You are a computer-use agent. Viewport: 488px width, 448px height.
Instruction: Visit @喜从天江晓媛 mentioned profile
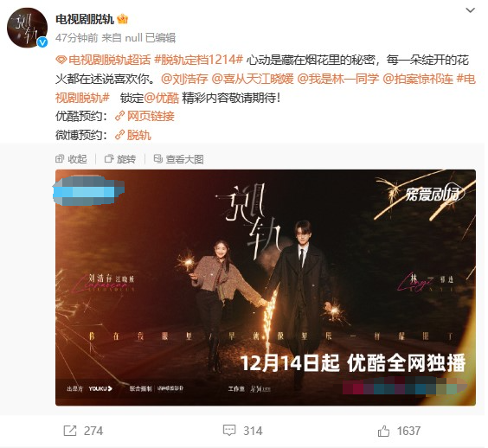(253, 79)
